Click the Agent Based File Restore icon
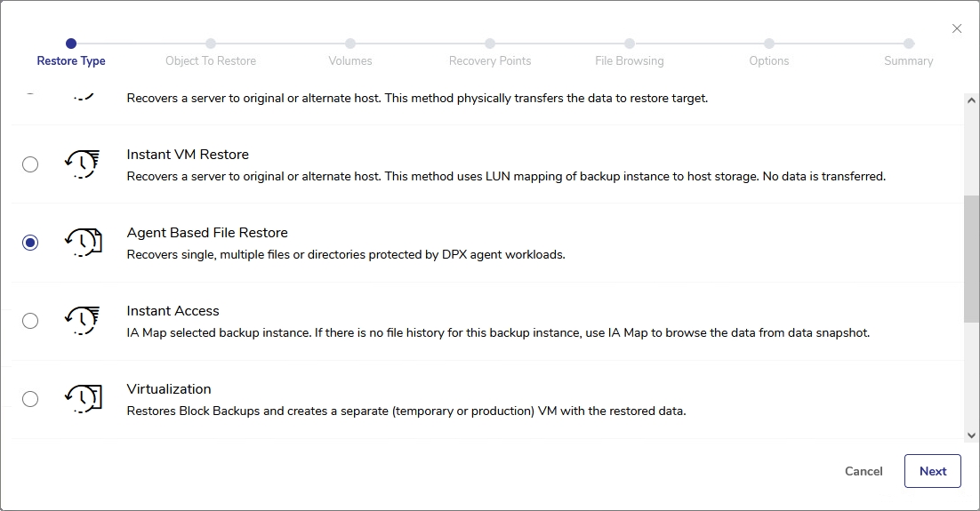 pos(83,243)
